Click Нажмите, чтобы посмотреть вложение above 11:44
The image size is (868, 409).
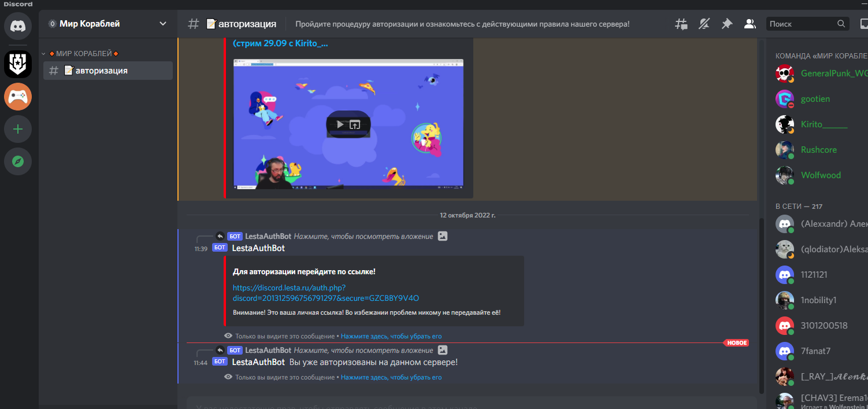click(363, 350)
